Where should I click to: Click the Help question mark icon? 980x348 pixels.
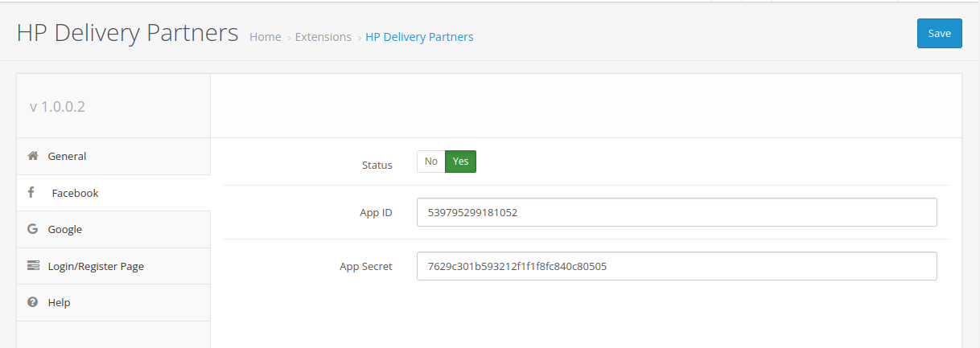coord(33,302)
